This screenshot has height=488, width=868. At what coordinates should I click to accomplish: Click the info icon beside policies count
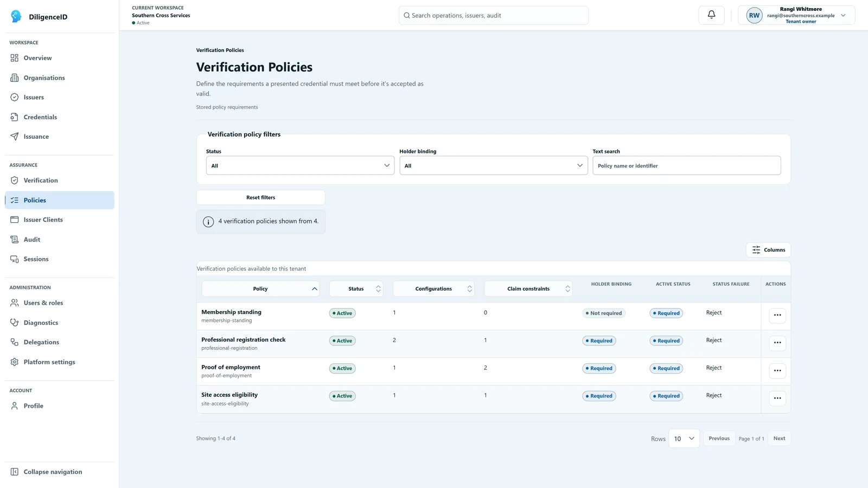click(x=208, y=222)
